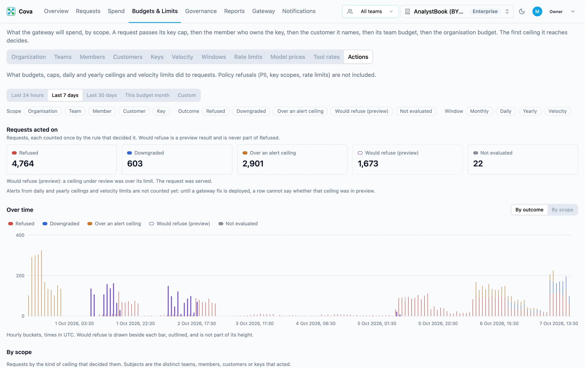Toggle the Over an alert ceiling filter chip
The width and height of the screenshot is (588, 368).
point(300,111)
